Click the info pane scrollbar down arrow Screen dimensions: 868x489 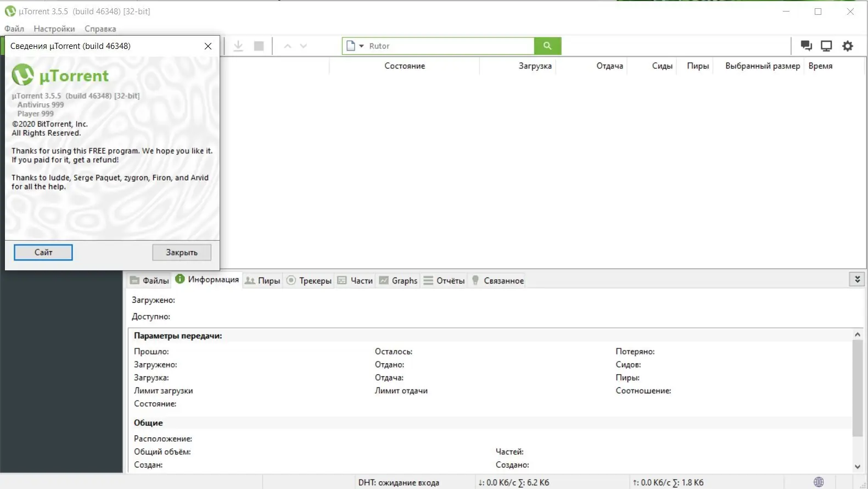[x=858, y=466]
